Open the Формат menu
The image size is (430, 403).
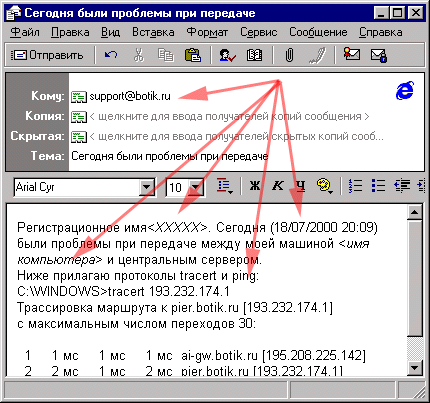point(207,32)
